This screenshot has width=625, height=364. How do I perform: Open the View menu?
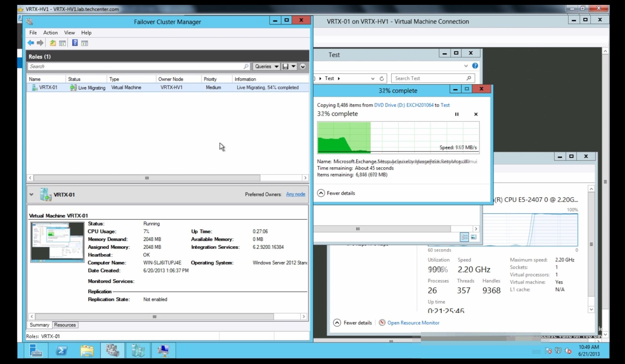[x=69, y=33]
